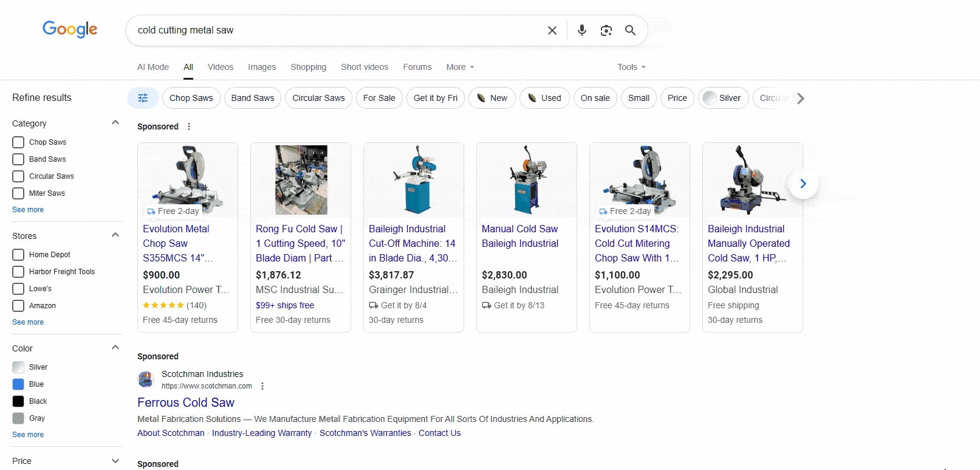The width and height of the screenshot is (980, 470).
Task: Open Industry-Leading Warranty sitelink
Action: (x=262, y=433)
